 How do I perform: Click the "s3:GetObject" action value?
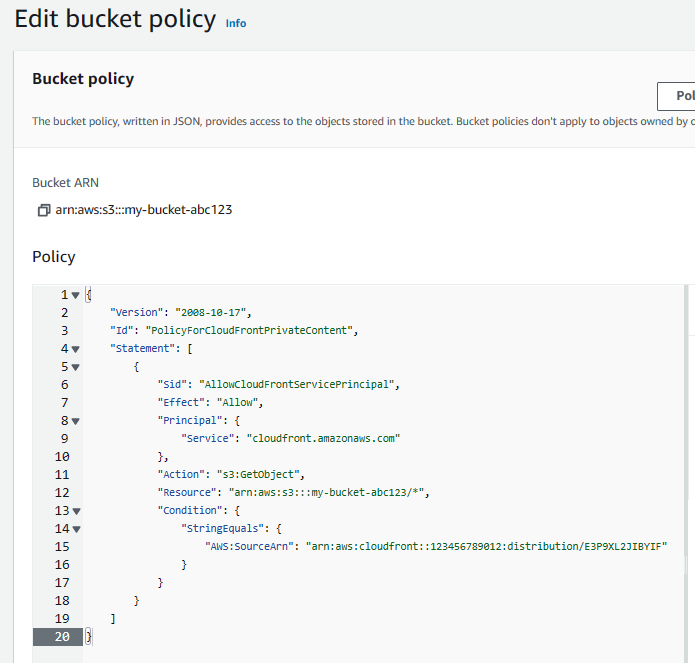(258, 474)
